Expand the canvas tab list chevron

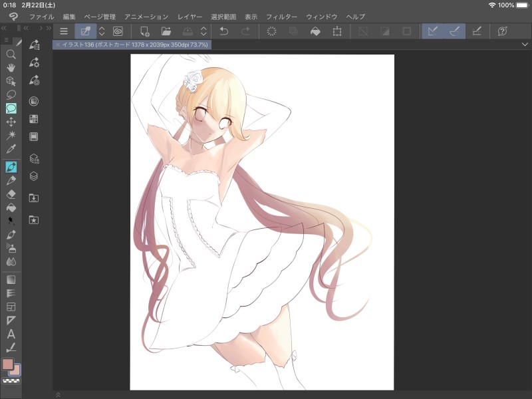[525, 45]
